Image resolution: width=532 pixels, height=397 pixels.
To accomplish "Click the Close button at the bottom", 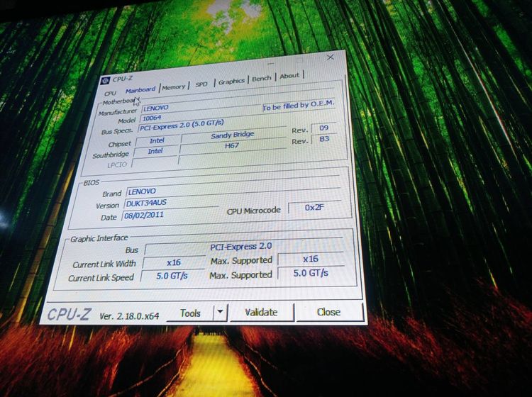I will tap(328, 311).
